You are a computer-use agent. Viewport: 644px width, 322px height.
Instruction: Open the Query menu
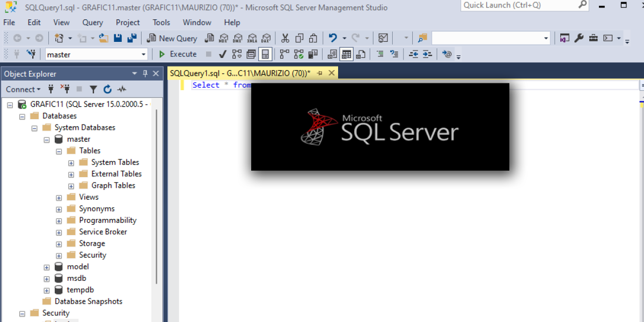92,23
